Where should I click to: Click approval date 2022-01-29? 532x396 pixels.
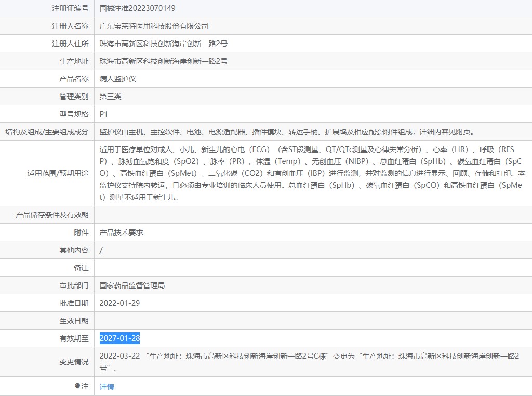coord(119,303)
